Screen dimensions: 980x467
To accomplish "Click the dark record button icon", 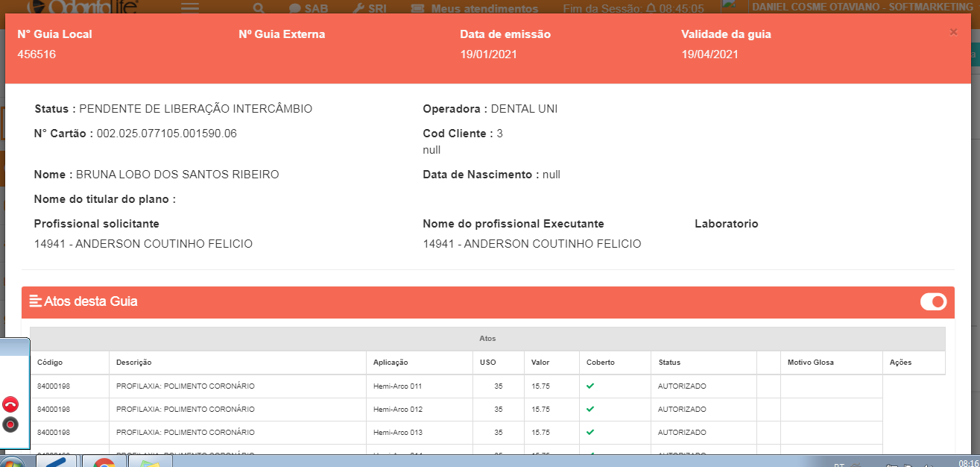I will tap(10, 424).
